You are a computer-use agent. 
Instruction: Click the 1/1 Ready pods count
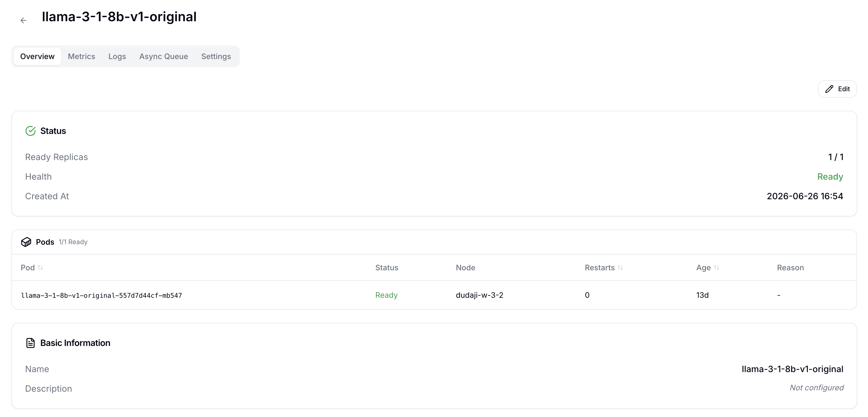[73, 242]
